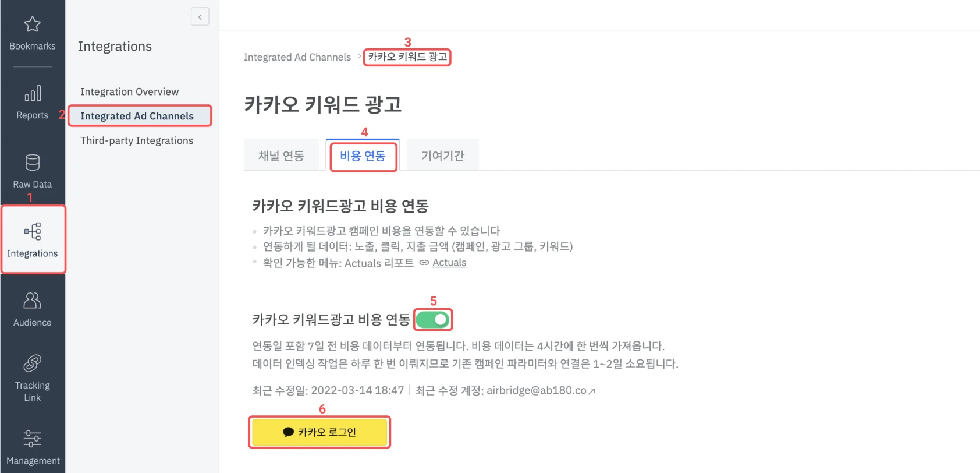Open Raw Data database icon
Image resolution: width=980 pixels, height=473 pixels.
click(x=33, y=163)
